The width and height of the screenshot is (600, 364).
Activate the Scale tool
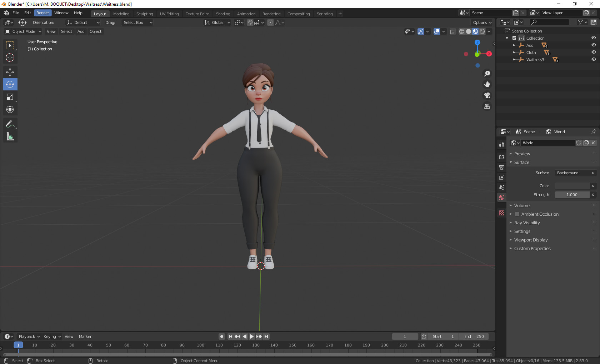point(10,97)
